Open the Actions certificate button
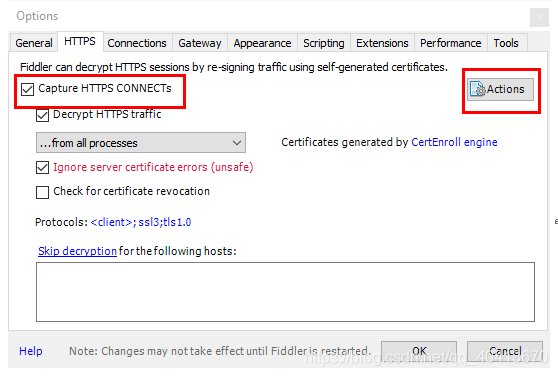558x376 pixels. click(500, 89)
